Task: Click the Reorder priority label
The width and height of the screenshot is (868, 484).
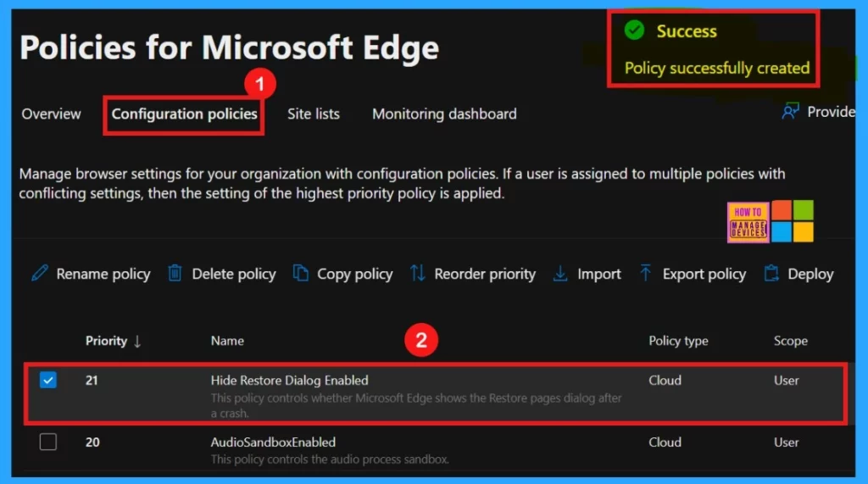Action: [x=485, y=274]
